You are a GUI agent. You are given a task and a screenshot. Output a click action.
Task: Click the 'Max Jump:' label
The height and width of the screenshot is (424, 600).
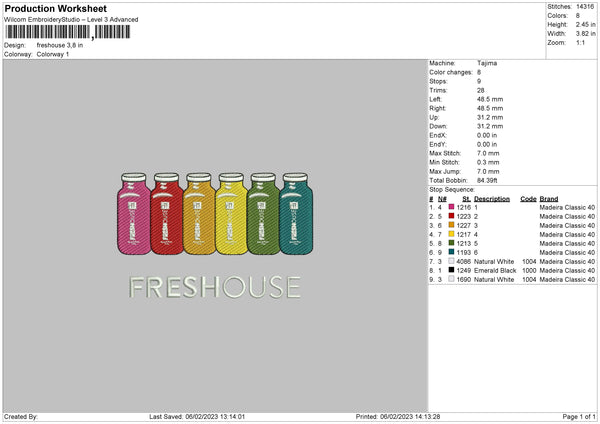click(x=445, y=171)
